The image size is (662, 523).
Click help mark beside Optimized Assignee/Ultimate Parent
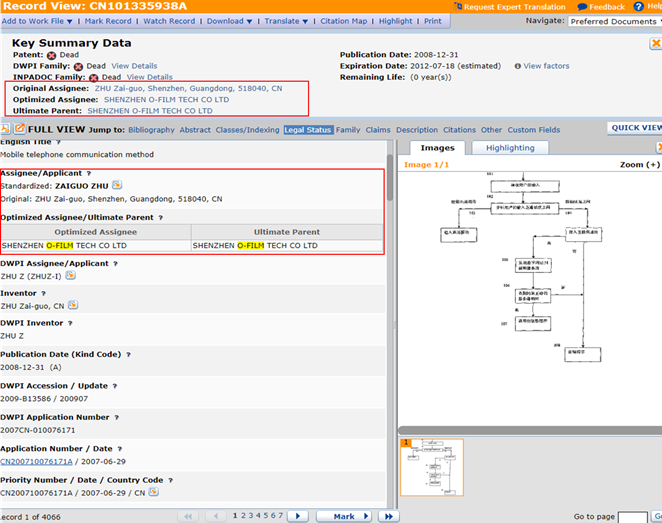(x=160, y=218)
